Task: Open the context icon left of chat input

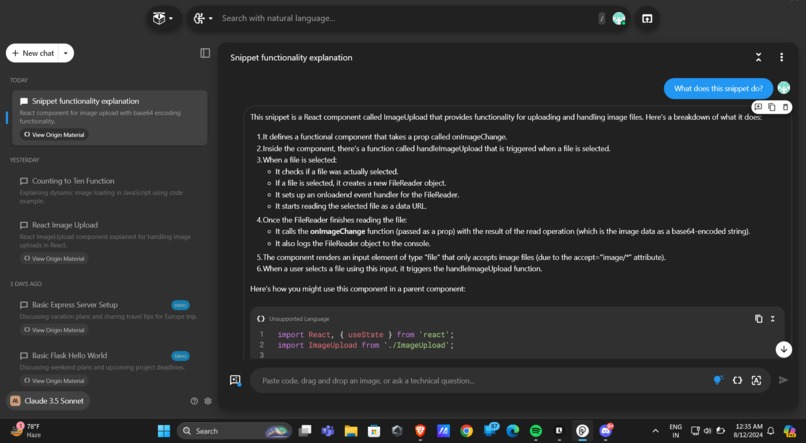Action: click(235, 380)
